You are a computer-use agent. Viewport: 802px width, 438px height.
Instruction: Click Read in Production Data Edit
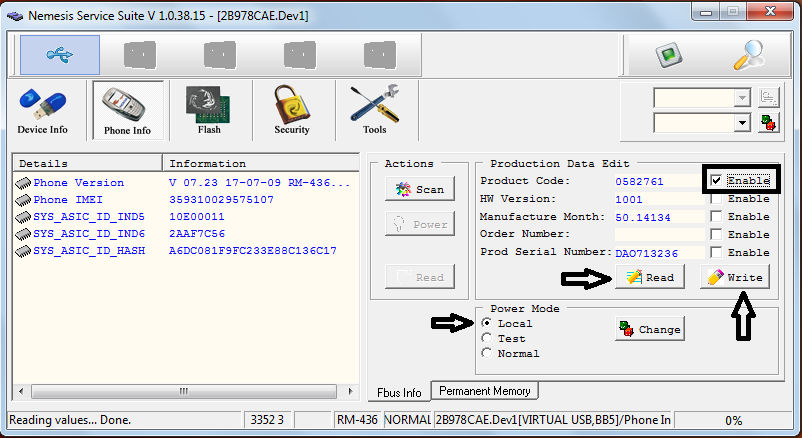point(650,277)
